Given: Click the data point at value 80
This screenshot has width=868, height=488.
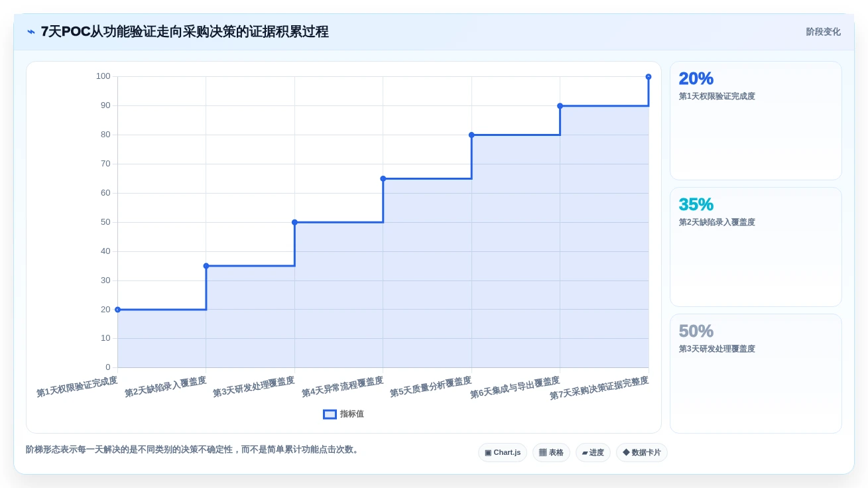Looking at the screenshot, I should click(471, 135).
